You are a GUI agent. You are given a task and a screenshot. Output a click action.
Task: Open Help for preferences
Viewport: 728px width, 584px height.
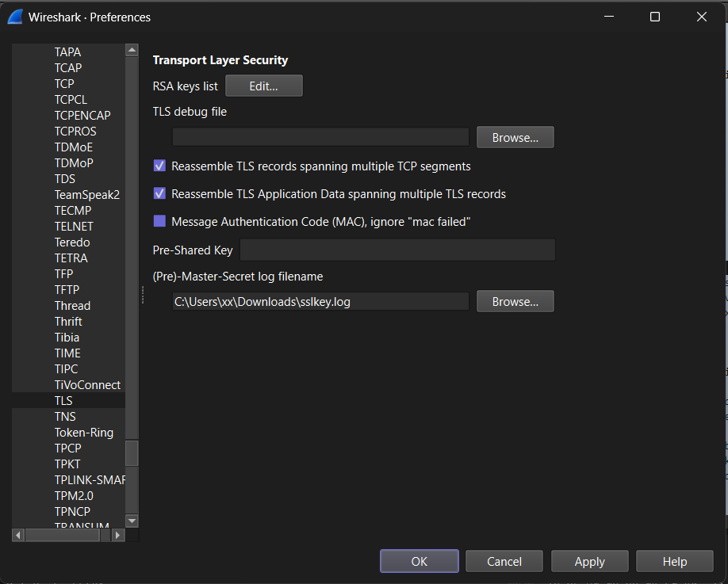(x=675, y=561)
